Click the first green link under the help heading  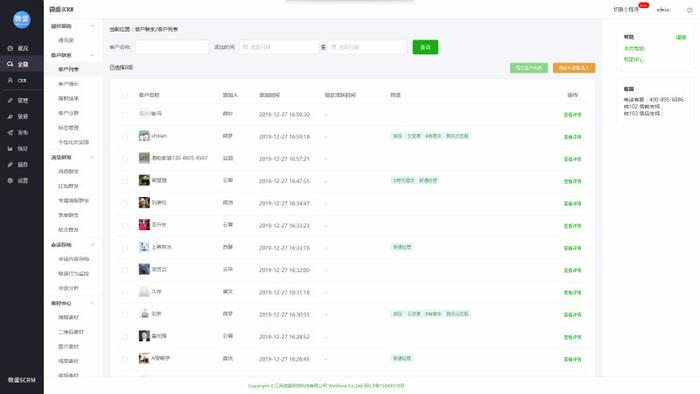point(634,48)
